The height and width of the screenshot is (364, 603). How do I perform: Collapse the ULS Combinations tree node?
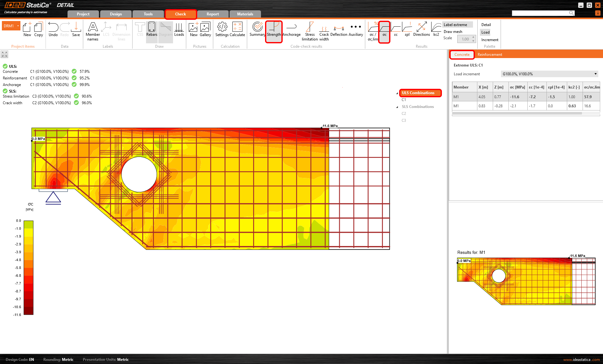397,93
